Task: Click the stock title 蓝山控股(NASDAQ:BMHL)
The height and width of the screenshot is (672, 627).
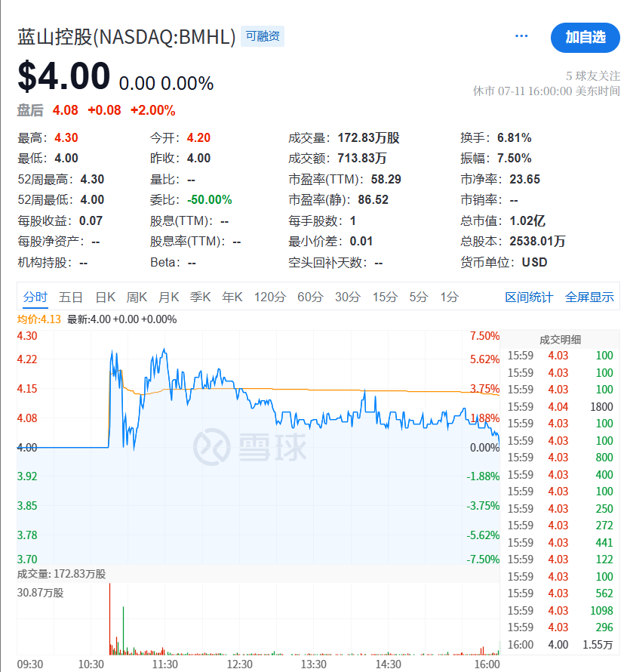Action: 126,37
